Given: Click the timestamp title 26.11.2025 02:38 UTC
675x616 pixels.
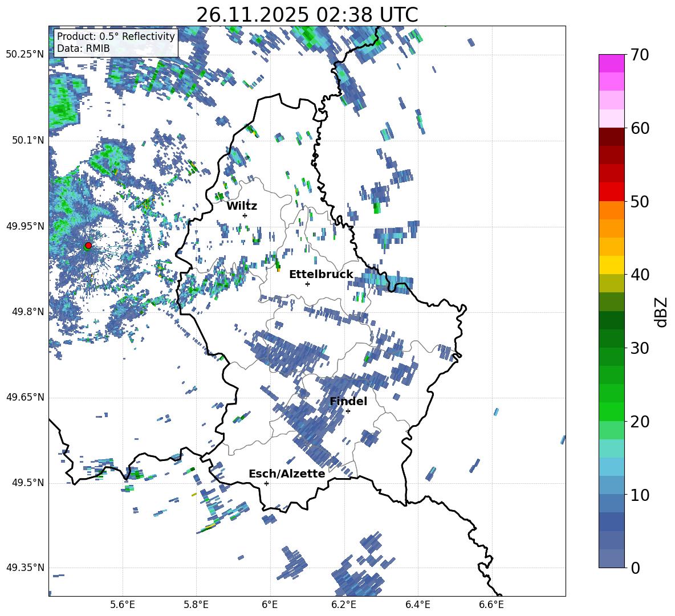Looking at the screenshot, I should point(307,15).
